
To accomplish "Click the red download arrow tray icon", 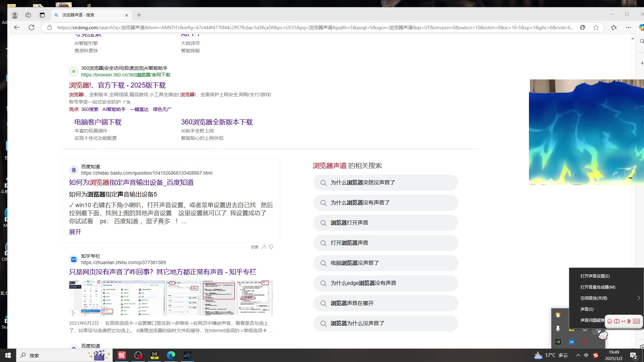I will pos(585,342).
